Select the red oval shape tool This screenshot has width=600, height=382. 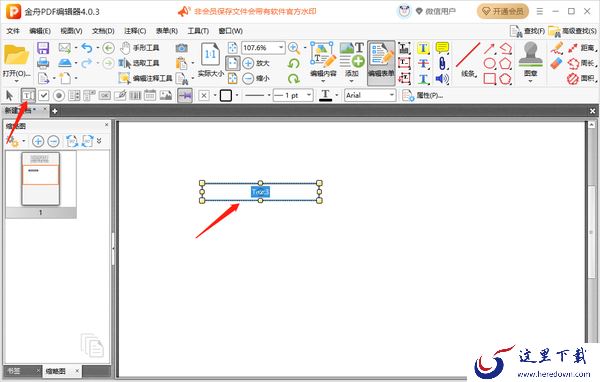click(x=490, y=64)
